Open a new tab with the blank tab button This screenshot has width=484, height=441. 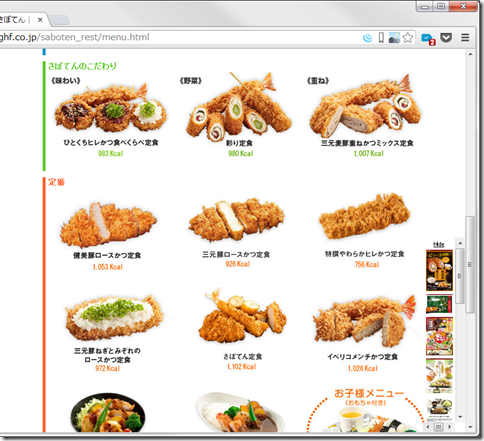[x=60, y=20]
